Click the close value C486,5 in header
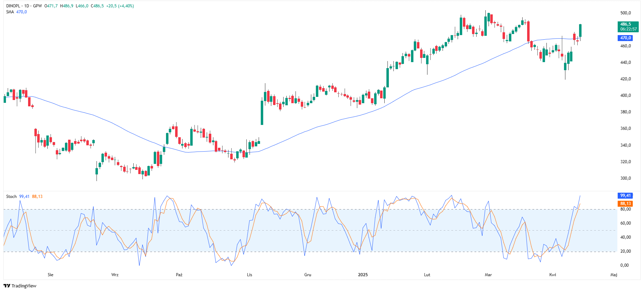Viewport: 644px width, 292px height. click(x=97, y=6)
